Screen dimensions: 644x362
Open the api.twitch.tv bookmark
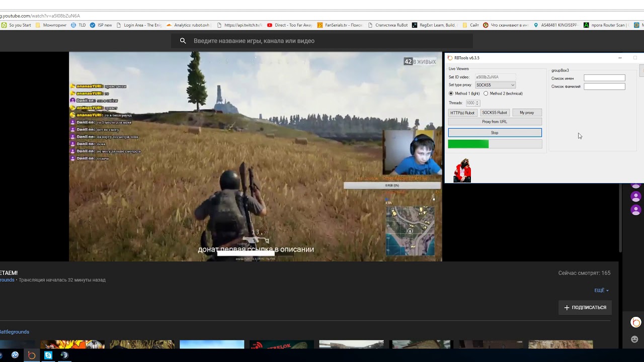coord(239,25)
